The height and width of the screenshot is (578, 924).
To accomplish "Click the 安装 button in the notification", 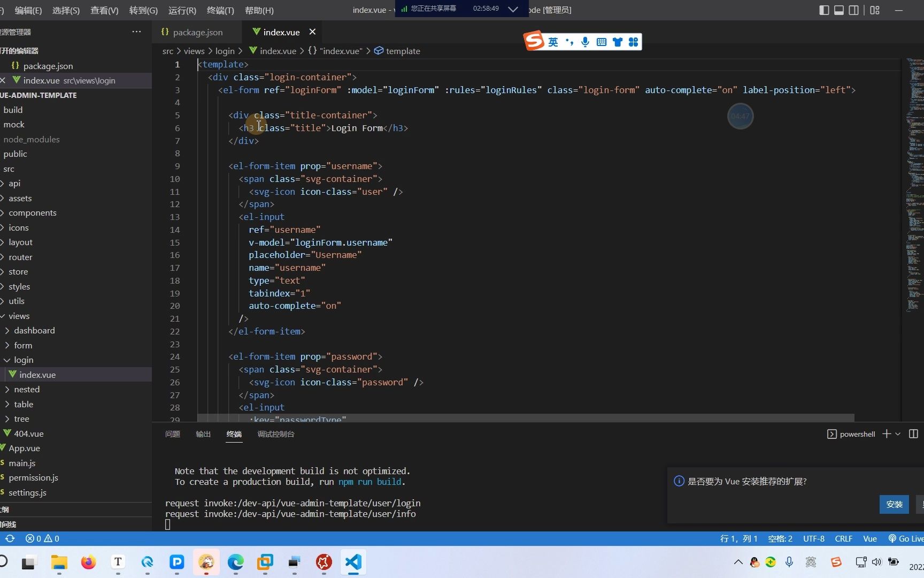I will [894, 504].
